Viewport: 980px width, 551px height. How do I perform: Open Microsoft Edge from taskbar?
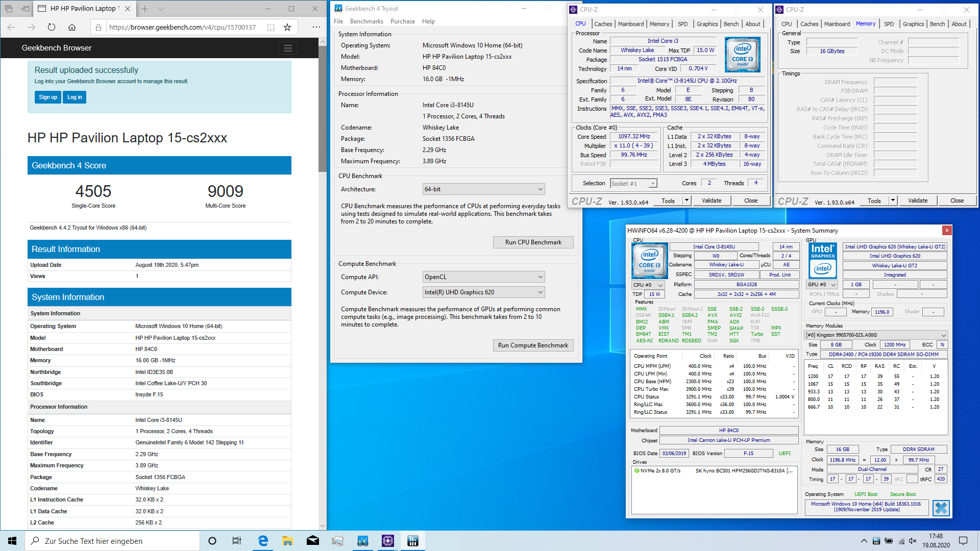(x=263, y=541)
